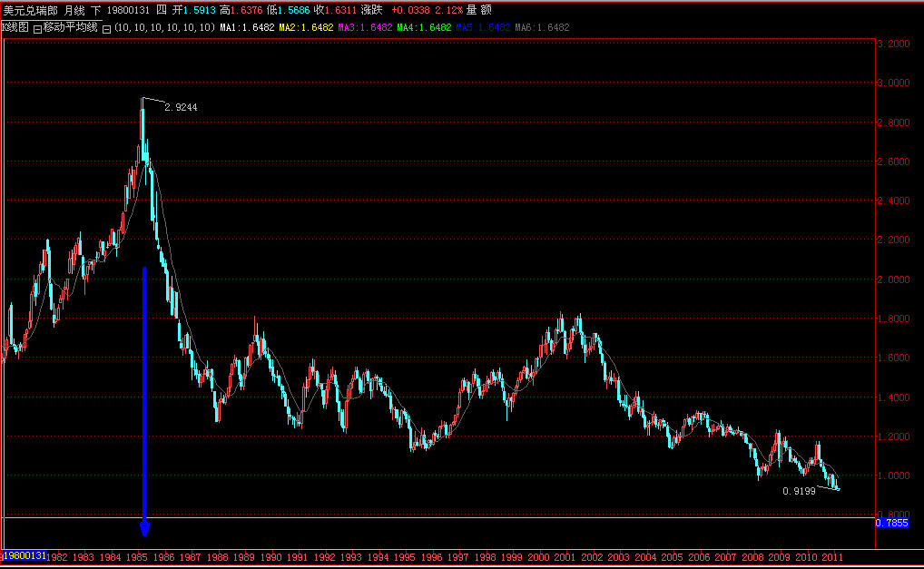
Task: Click year 1990 on the time axis
Action: coord(270,557)
